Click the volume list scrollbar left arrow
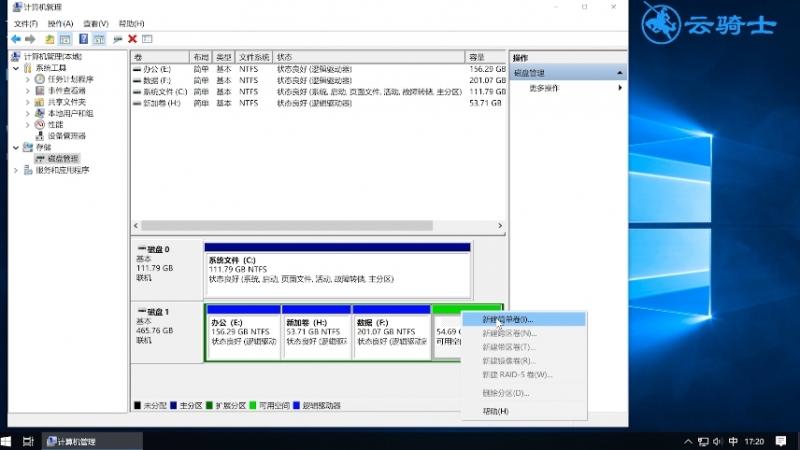Image resolution: width=800 pixels, height=450 pixels. tap(136, 226)
